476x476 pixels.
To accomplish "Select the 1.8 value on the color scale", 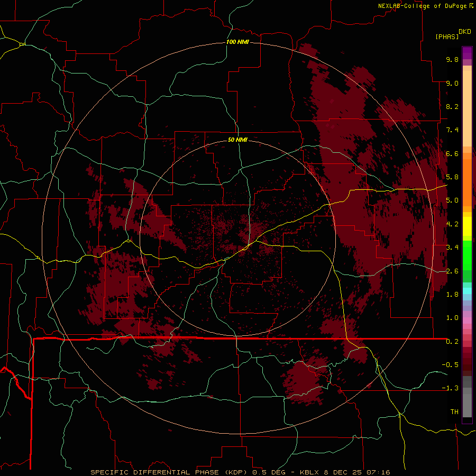I will [452, 294].
